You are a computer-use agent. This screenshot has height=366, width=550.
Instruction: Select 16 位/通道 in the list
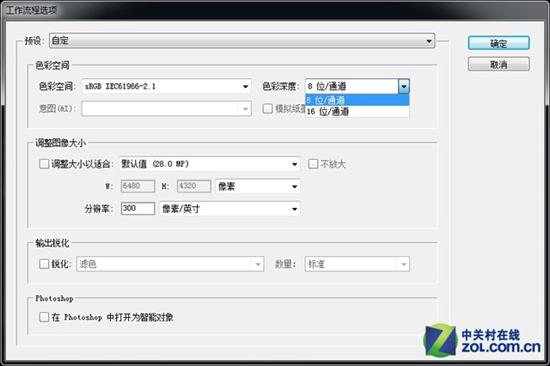[357, 112]
